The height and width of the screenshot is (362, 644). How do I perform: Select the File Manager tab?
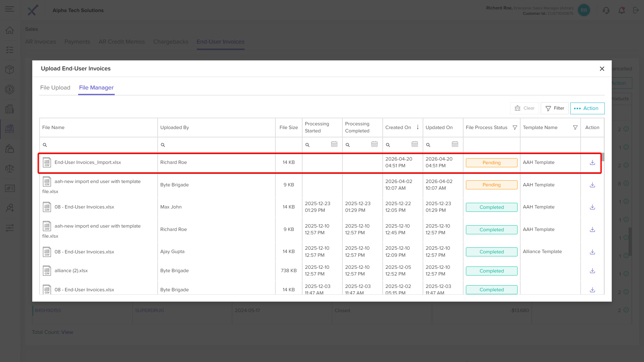click(96, 88)
